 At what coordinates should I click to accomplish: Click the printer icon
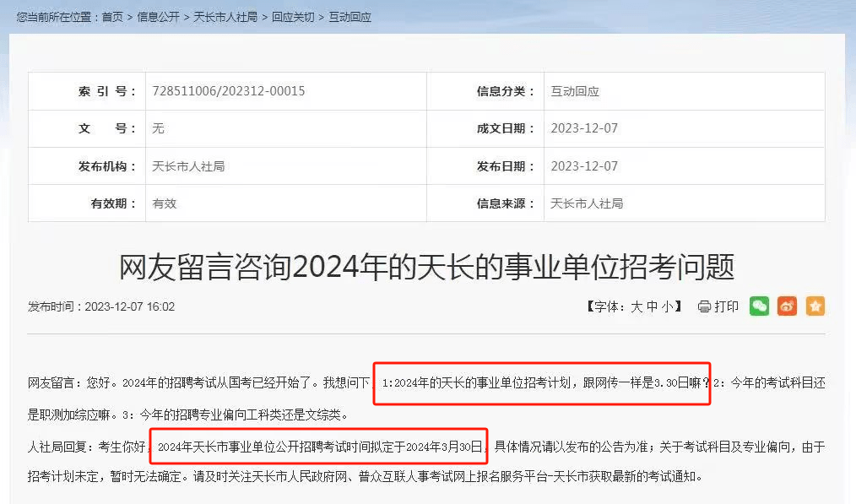(x=704, y=306)
